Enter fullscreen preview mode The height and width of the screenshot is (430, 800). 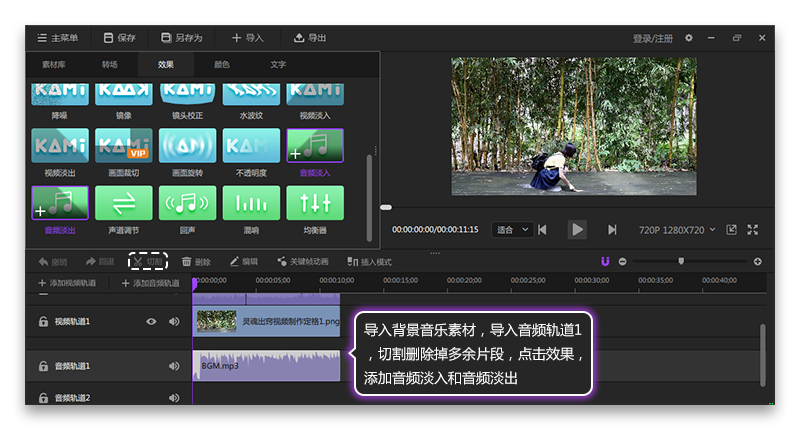pyautogui.click(x=753, y=230)
